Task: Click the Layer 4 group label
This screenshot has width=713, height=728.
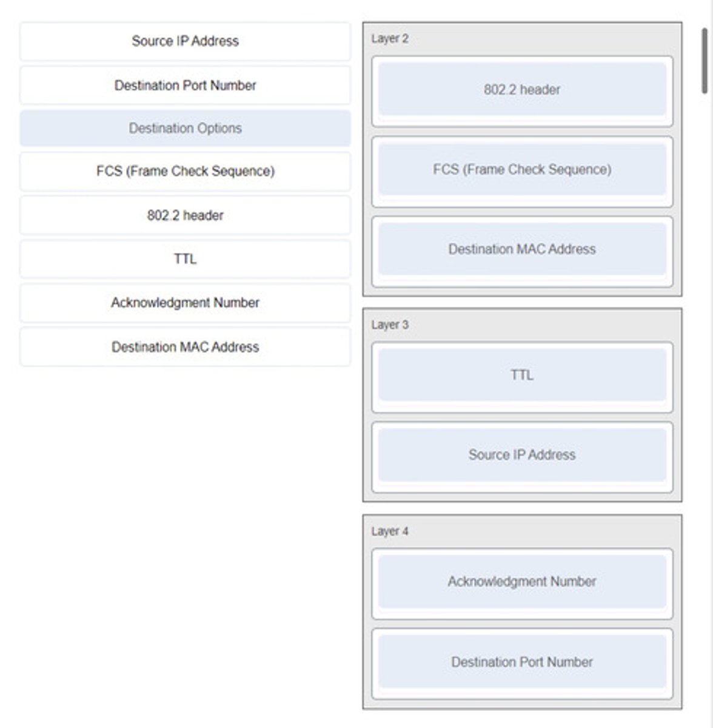Action: 390,531
